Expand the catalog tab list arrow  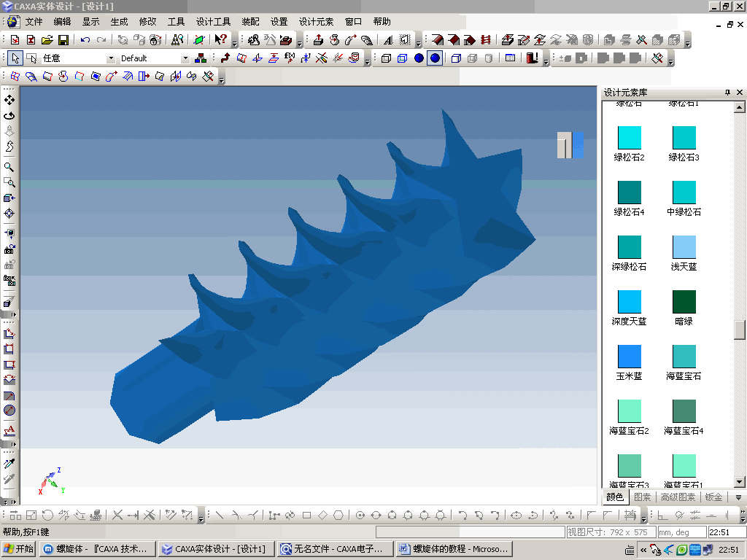[x=738, y=497]
